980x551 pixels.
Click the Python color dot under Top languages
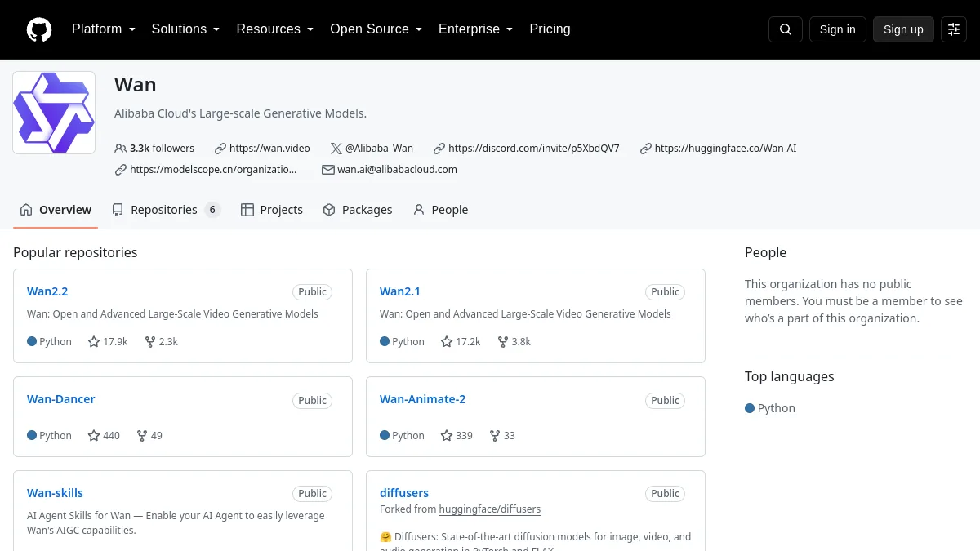point(750,408)
